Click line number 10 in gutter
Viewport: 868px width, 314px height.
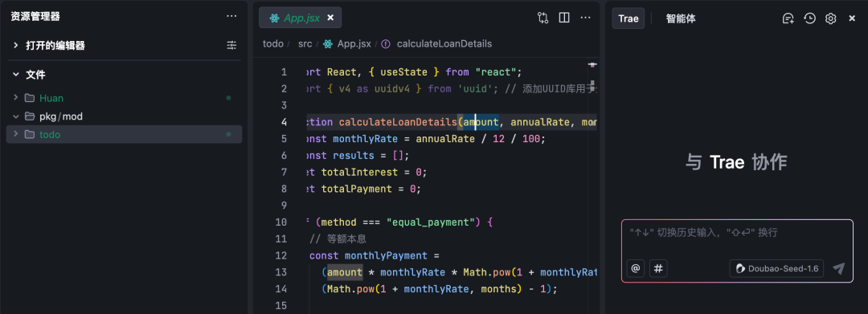(x=281, y=222)
